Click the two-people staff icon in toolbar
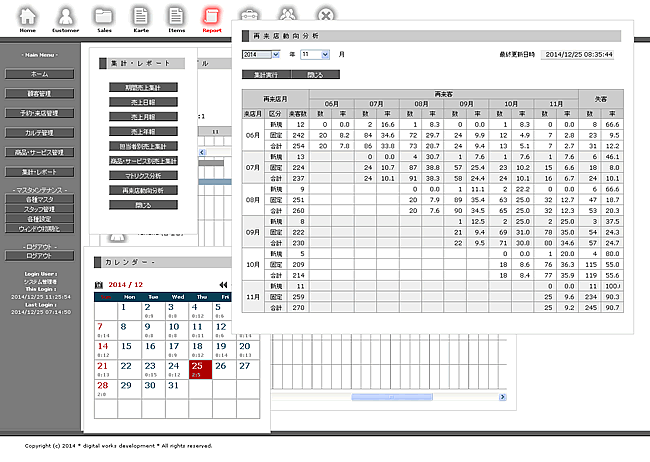 (x=288, y=14)
